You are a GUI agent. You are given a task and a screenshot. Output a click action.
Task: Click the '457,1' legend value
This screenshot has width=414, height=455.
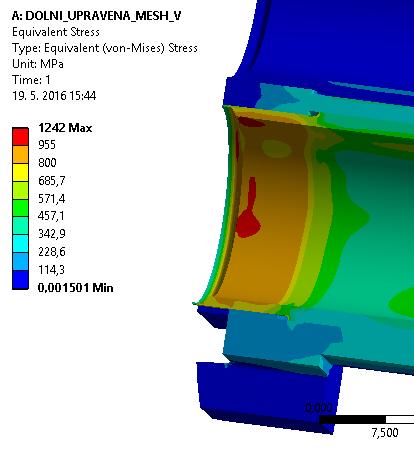[52, 216]
